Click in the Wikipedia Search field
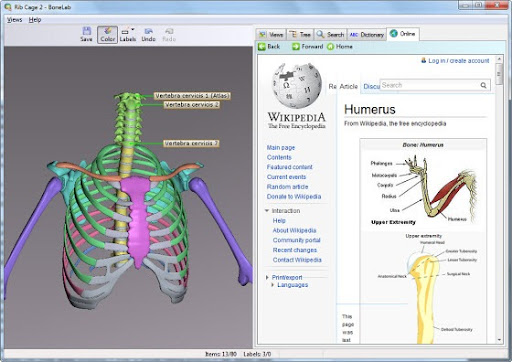512x362 pixels. point(430,85)
